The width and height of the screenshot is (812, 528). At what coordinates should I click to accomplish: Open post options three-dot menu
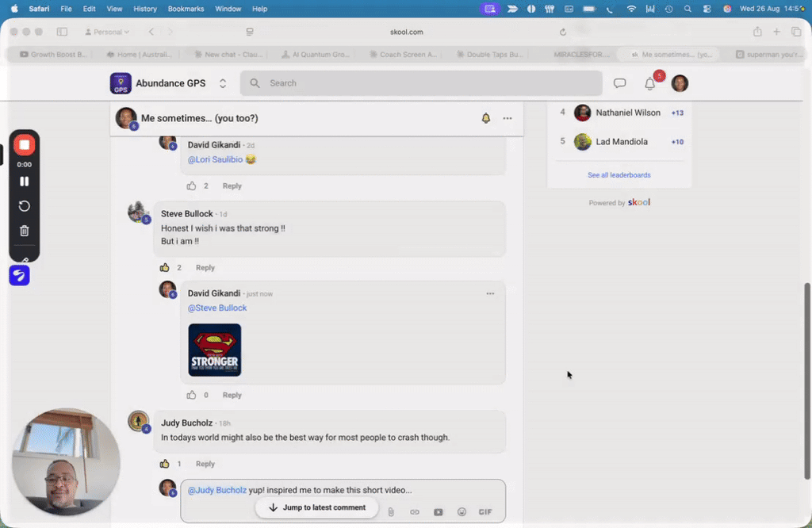coord(507,119)
